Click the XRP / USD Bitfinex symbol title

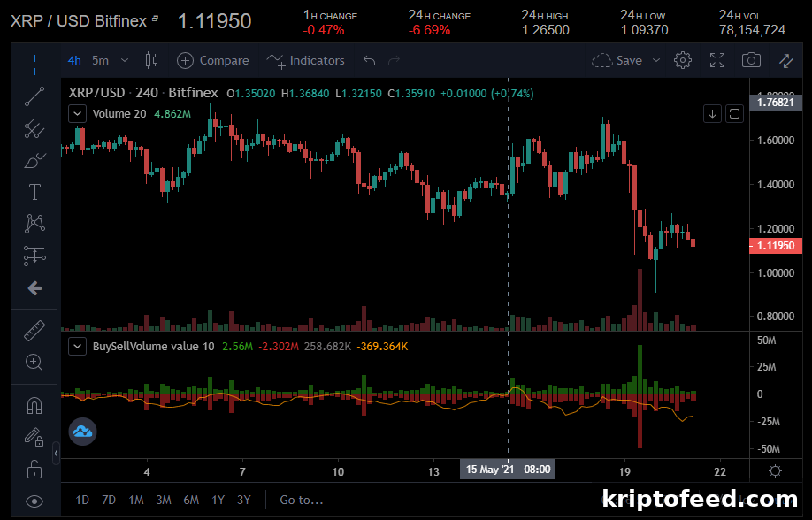[79, 21]
